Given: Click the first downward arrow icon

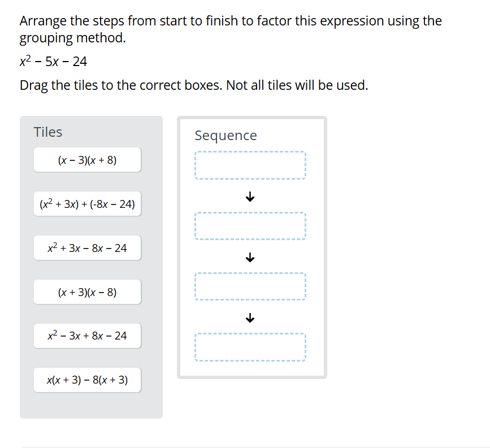Looking at the screenshot, I should [249, 197].
